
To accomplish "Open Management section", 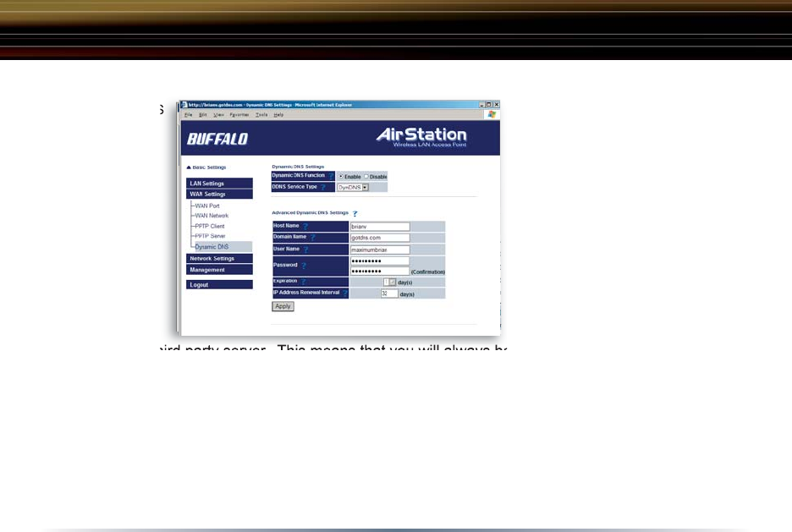I will tap(219, 270).
